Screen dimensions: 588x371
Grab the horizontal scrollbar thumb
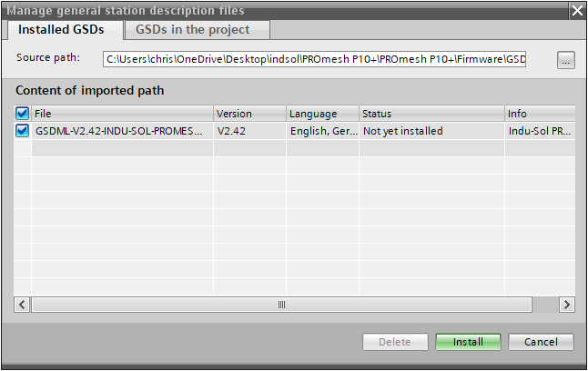pyautogui.click(x=281, y=305)
